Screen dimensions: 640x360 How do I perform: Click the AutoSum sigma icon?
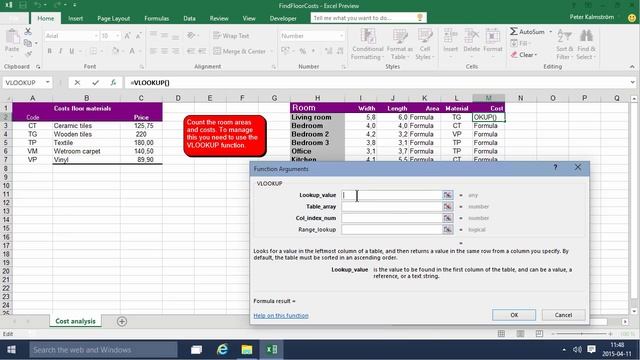[x=514, y=31]
